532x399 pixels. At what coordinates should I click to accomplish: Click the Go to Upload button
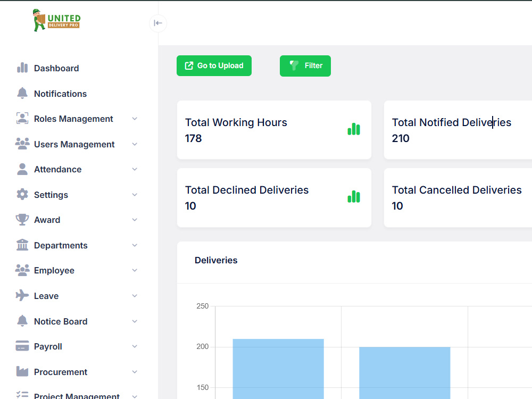click(214, 66)
